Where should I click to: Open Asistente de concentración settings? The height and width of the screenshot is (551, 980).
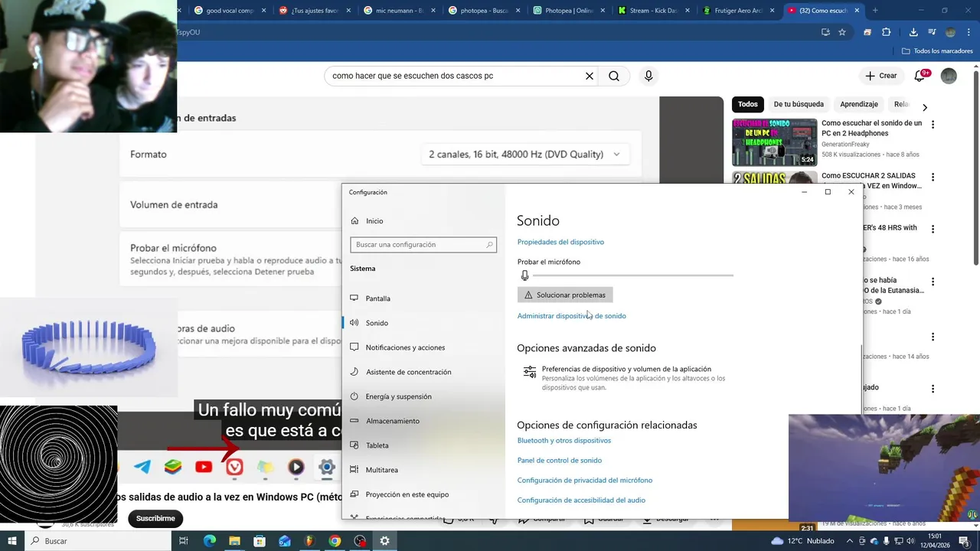click(x=423, y=372)
